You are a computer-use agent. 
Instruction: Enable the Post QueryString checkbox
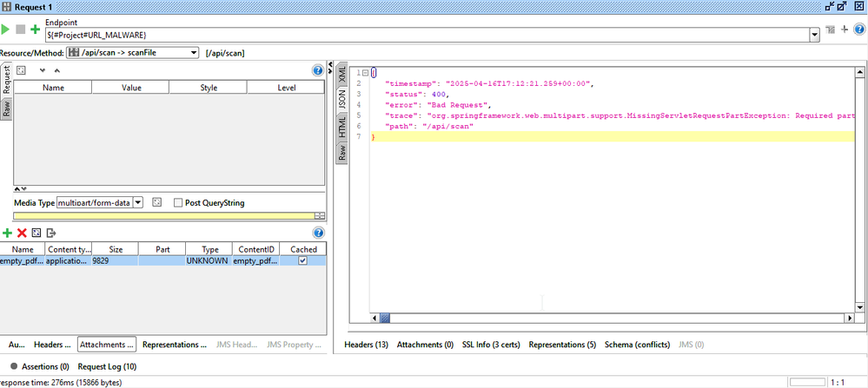point(178,203)
